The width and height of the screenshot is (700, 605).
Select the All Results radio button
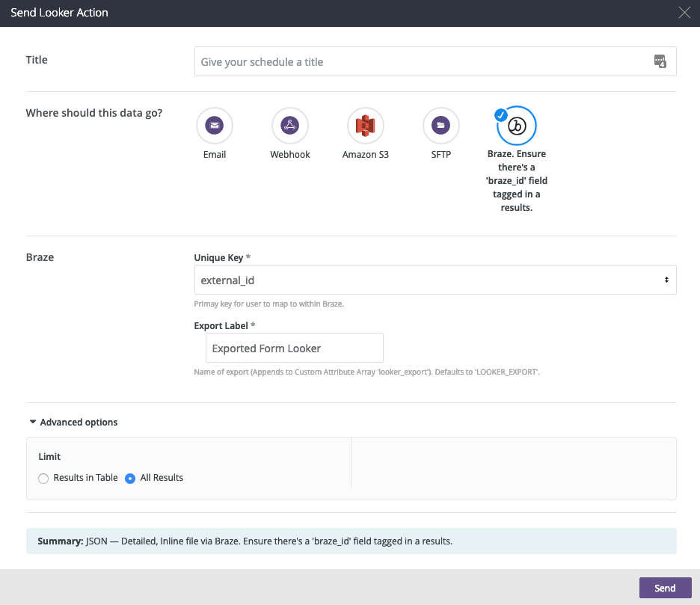click(130, 478)
